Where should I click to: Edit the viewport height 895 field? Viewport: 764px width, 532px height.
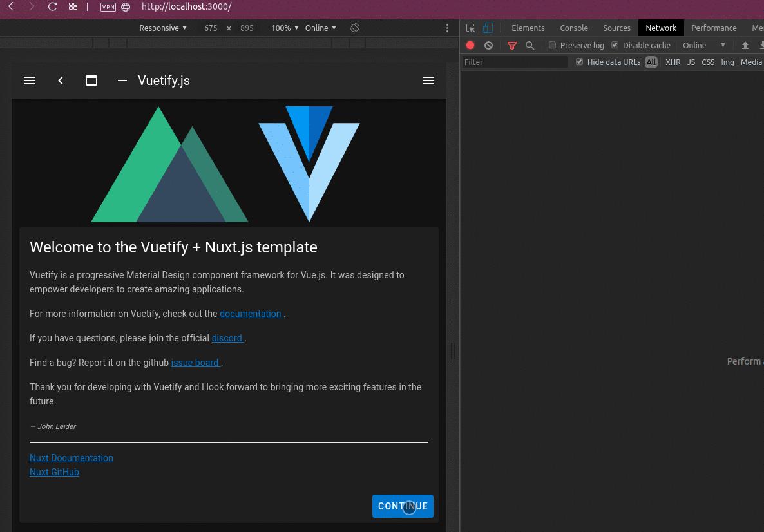(247, 28)
